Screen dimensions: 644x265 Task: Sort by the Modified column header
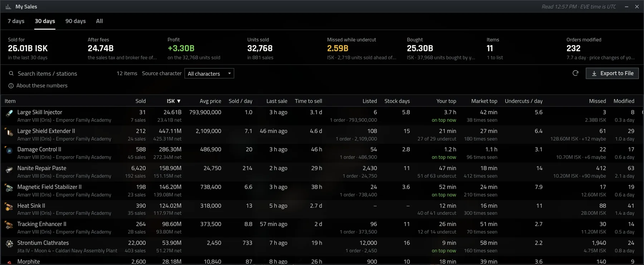click(x=624, y=101)
